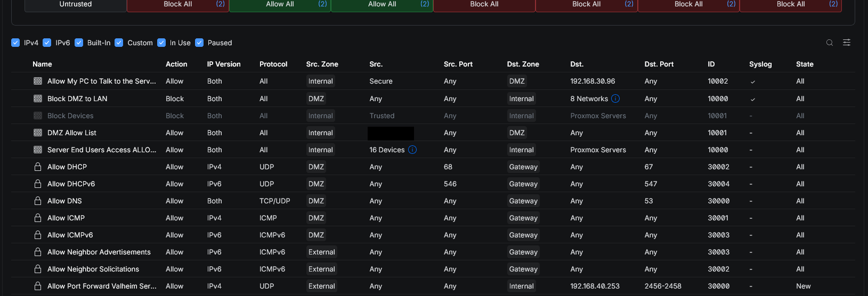
Task: Click the lock icon for Allow Neighbor Solicitations
Action: [x=38, y=269]
